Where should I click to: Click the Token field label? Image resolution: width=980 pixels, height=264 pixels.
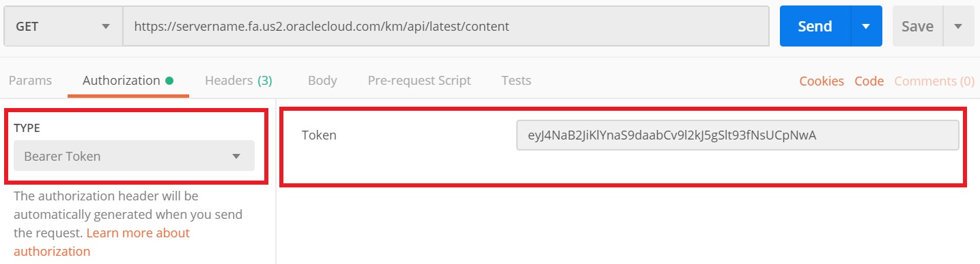[x=319, y=135]
